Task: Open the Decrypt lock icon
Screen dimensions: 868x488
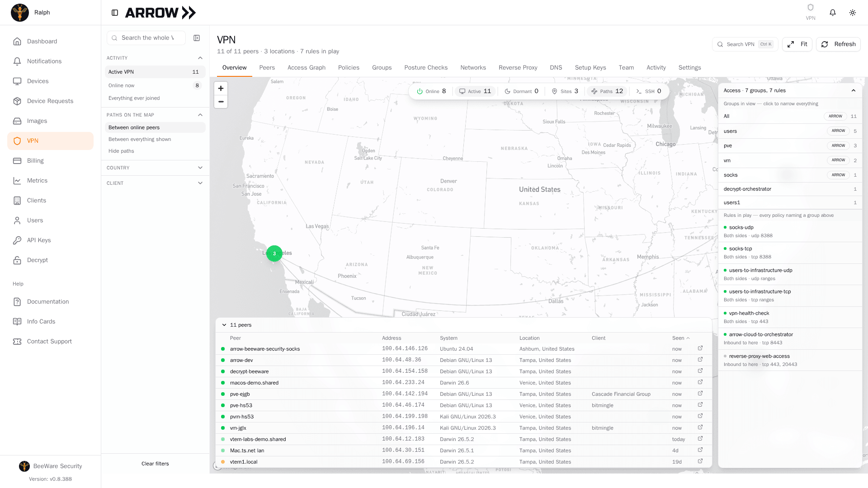Action: (x=17, y=260)
